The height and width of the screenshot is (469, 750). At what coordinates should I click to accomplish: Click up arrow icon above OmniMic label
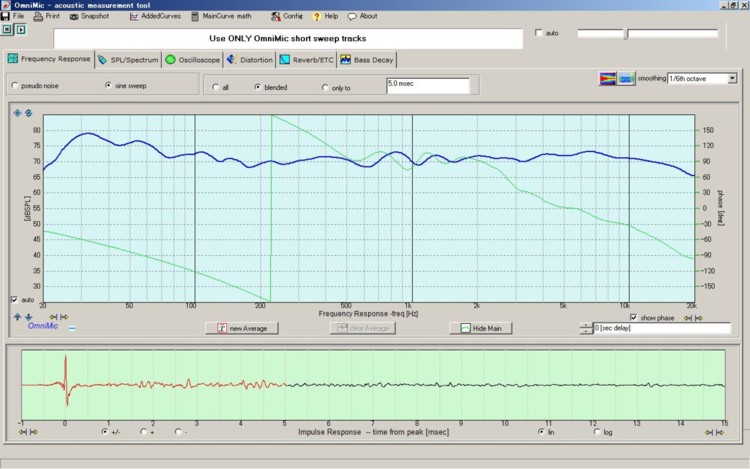click(17, 317)
